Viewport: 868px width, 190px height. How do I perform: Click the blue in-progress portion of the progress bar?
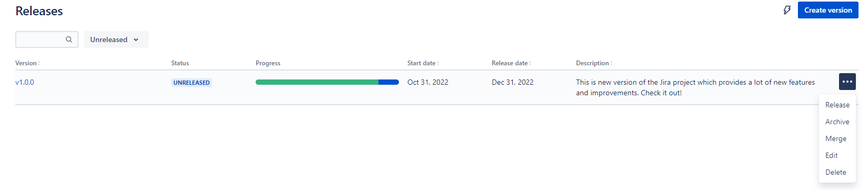coord(388,82)
